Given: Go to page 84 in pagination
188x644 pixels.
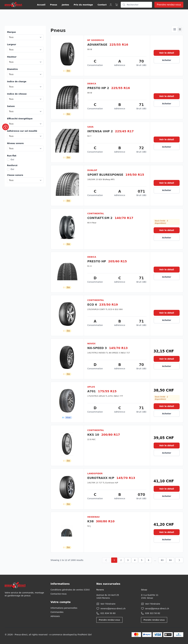Looking at the screenshot, I should click(171, 560).
